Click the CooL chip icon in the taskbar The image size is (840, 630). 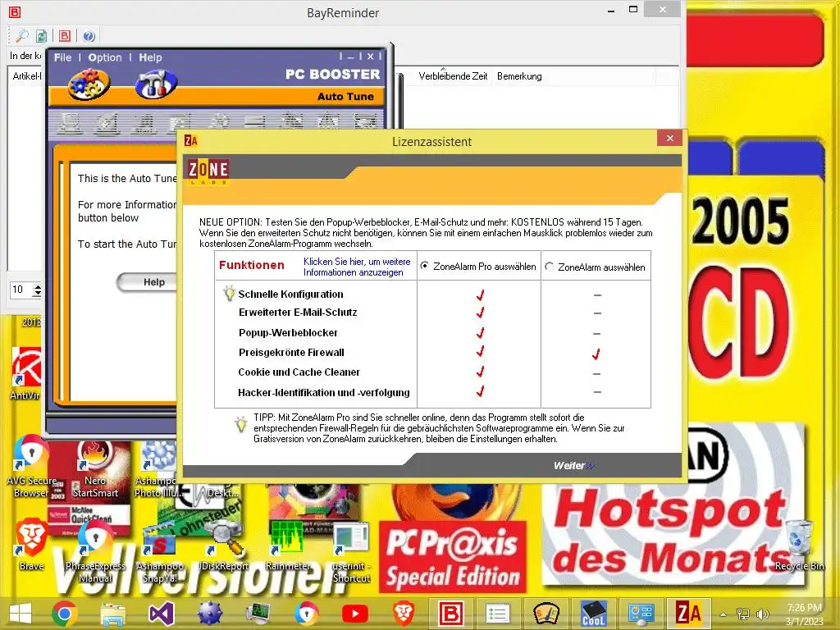(x=593, y=614)
